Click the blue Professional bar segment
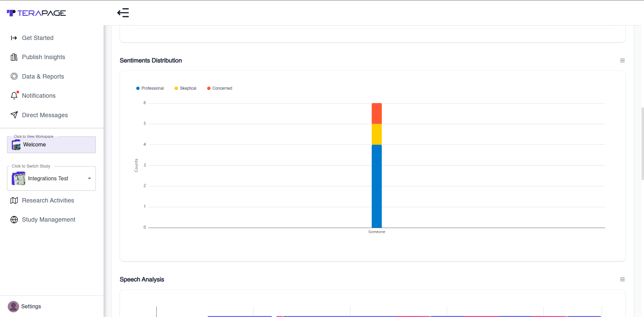Viewport: 644px width, 317px height. click(x=377, y=186)
